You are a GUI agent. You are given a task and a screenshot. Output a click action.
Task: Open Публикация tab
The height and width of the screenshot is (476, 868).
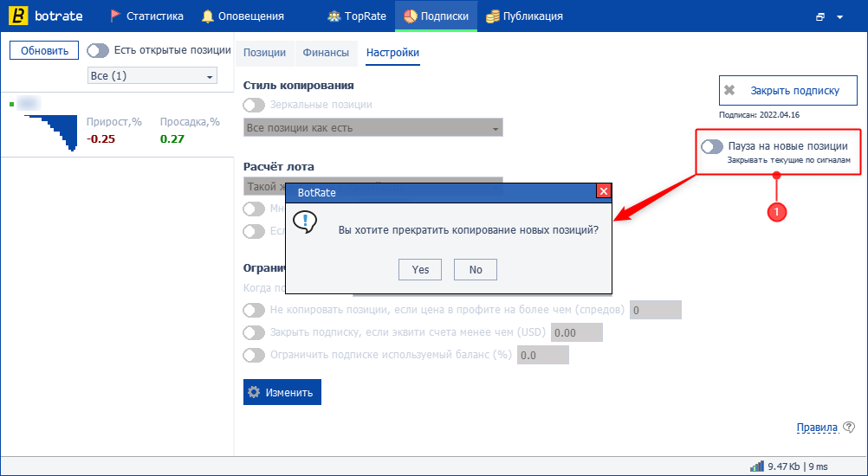coord(524,16)
